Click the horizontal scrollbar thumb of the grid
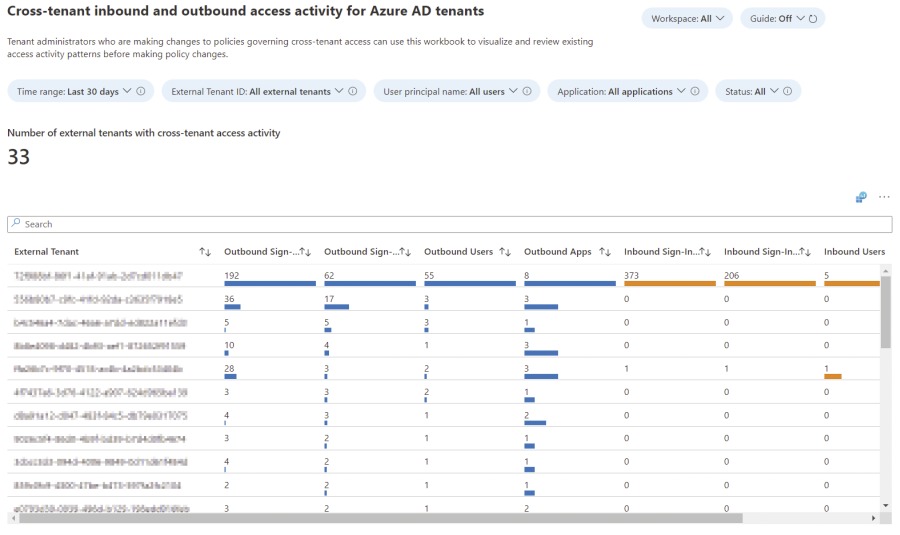 [381, 518]
